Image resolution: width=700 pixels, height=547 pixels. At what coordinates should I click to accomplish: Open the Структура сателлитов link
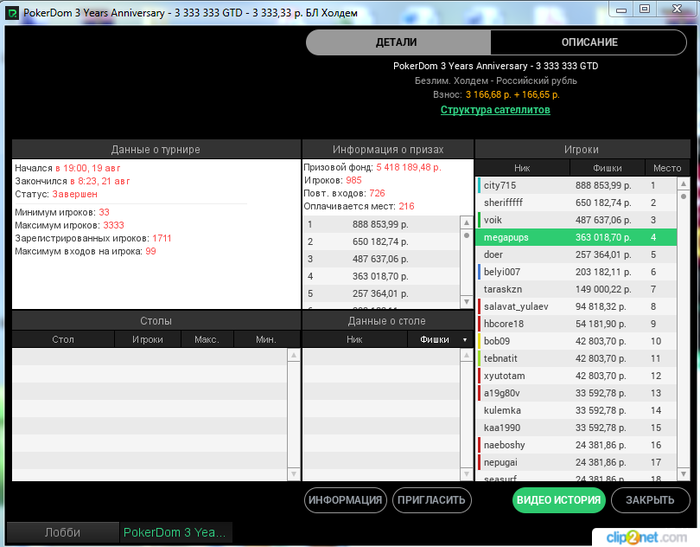495,110
